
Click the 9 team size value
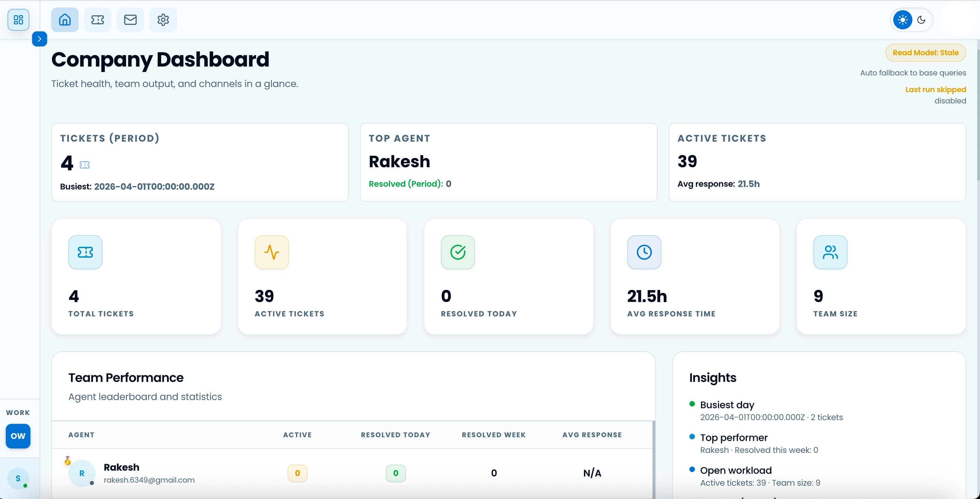coord(818,296)
